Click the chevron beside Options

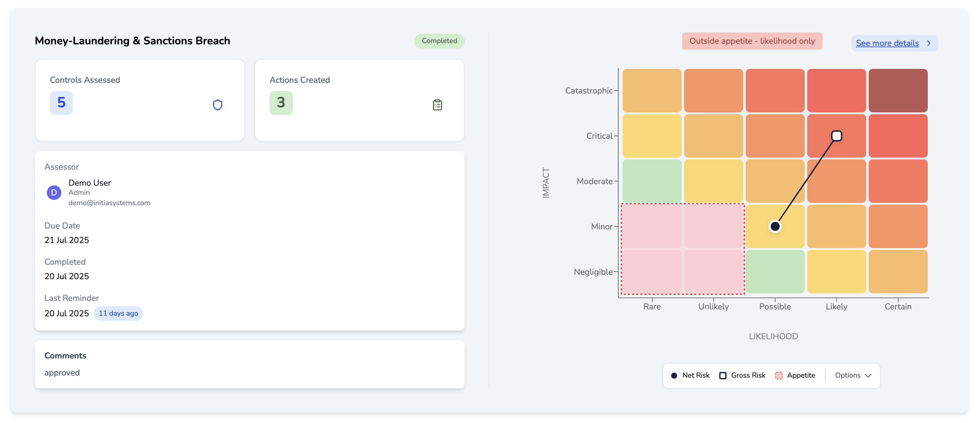click(868, 376)
